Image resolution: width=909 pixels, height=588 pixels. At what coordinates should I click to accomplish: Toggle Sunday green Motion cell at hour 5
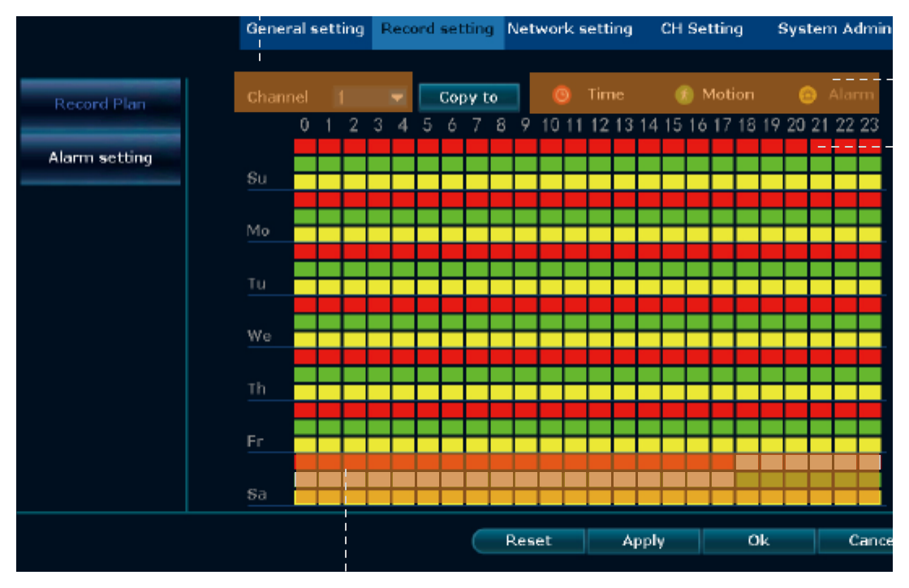tap(428, 164)
